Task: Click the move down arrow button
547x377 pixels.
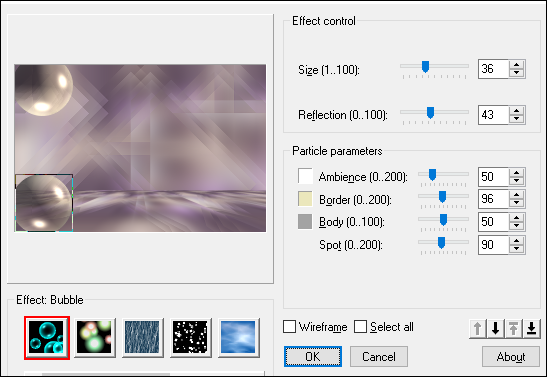Action: coord(496,329)
